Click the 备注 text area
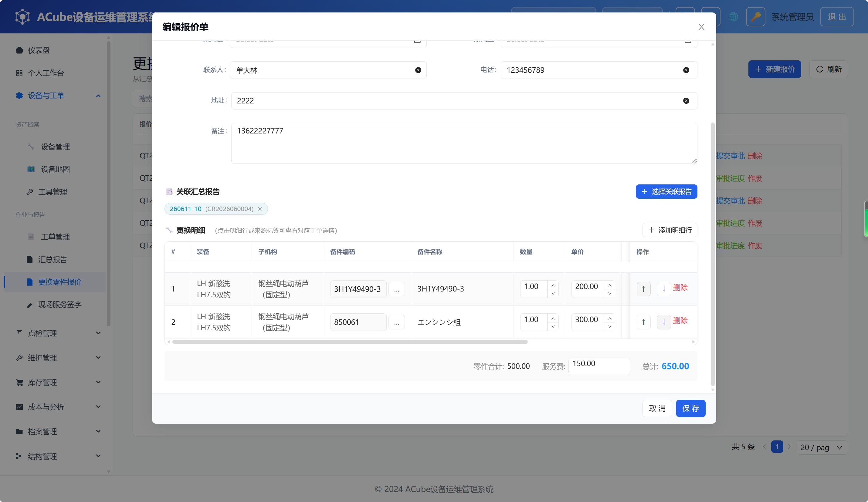 (464, 143)
